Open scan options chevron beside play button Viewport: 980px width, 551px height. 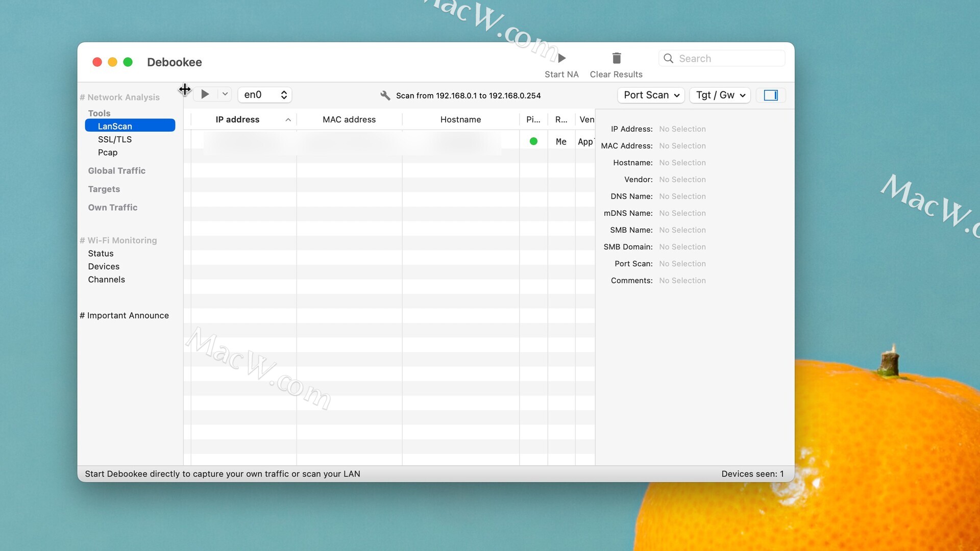click(225, 94)
